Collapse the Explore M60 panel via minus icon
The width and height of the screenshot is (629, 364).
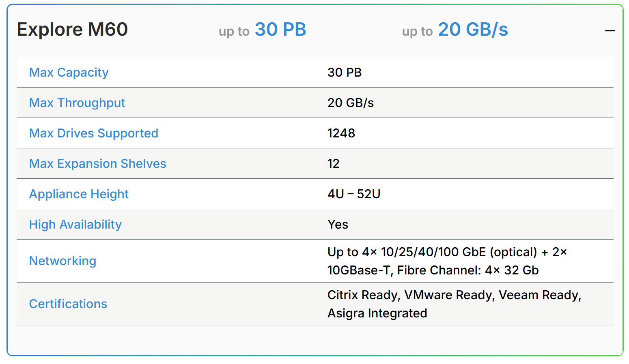point(610,30)
